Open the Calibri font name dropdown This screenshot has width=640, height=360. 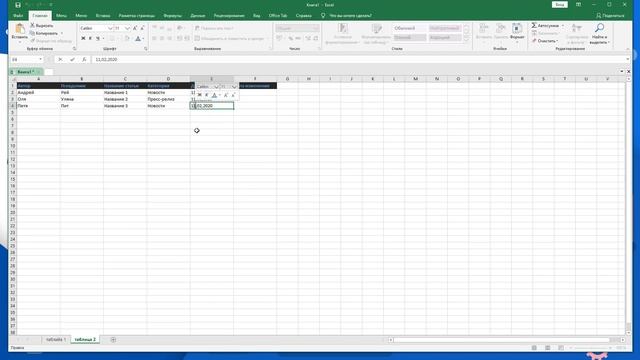click(110, 28)
